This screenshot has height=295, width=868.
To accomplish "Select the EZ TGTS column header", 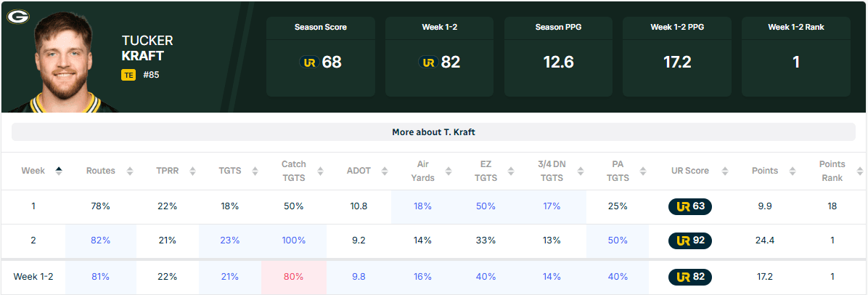I will click(486, 171).
